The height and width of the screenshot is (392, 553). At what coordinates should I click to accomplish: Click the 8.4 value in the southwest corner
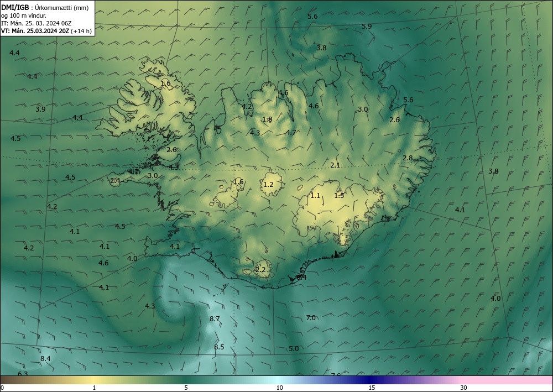click(45, 358)
